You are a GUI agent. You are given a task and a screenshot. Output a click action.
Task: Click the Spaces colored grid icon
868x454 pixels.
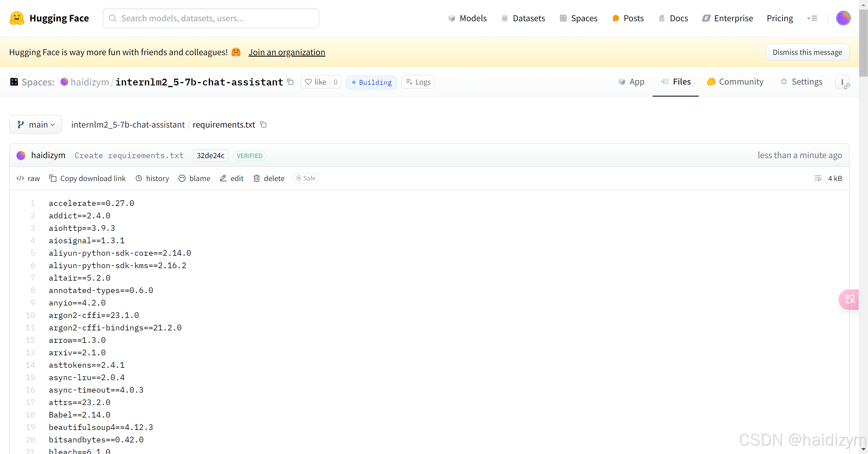[x=14, y=82]
